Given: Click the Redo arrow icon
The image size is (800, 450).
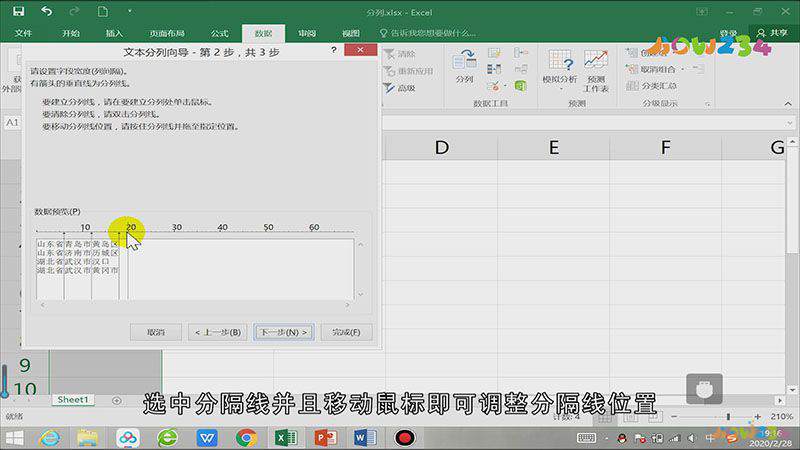Looking at the screenshot, I should (74, 11).
